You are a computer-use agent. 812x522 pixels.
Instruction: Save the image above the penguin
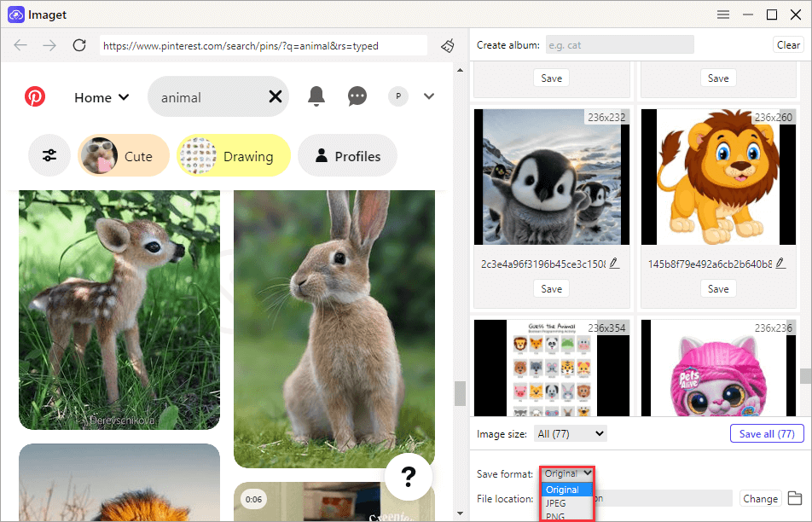click(x=552, y=78)
